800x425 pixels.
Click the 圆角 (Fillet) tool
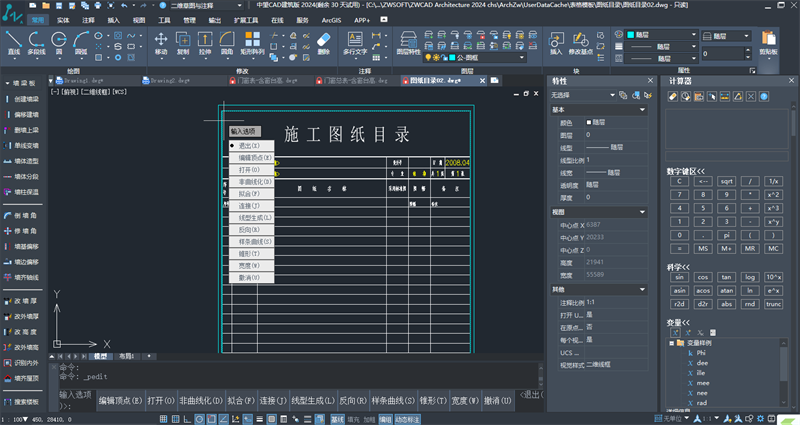tap(227, 43)
